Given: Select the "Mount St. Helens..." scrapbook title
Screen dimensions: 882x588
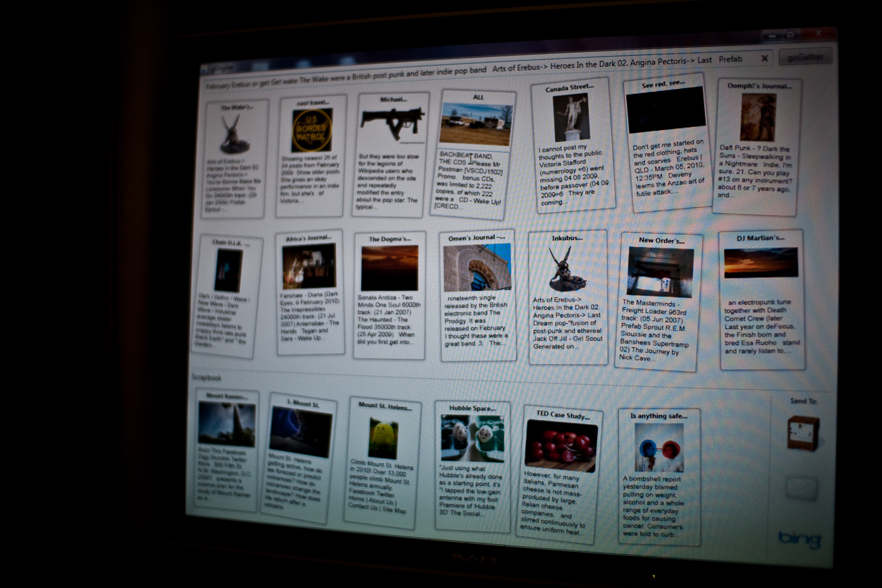Looking at the screenshot, I should coord(385,406).
